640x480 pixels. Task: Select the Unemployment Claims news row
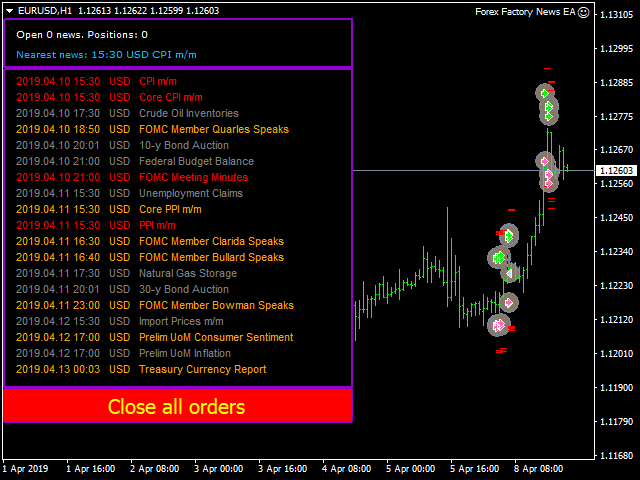[129, 193]
